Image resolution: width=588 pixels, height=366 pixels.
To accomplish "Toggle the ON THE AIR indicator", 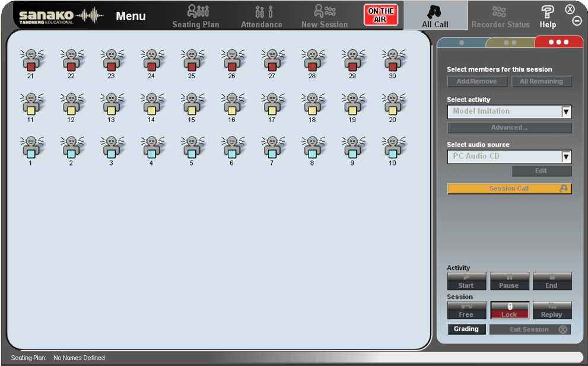I will click(x=380, y=15).
